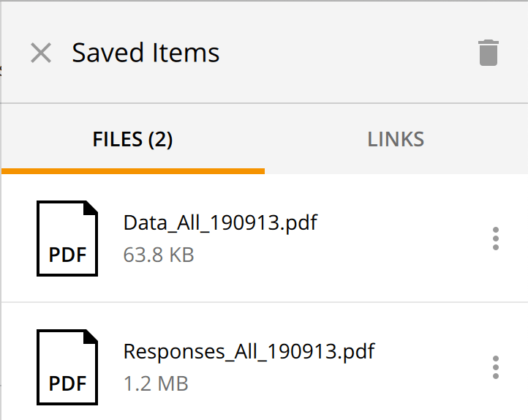Click the trash icon to delete saved items
Screen dimensions: 528x420
(488, 53)
